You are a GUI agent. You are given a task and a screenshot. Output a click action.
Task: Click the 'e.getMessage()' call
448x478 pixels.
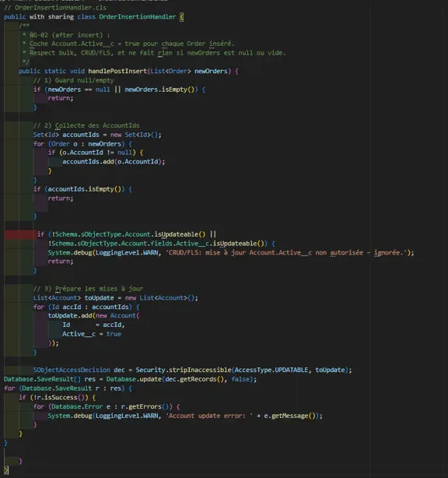289,416
